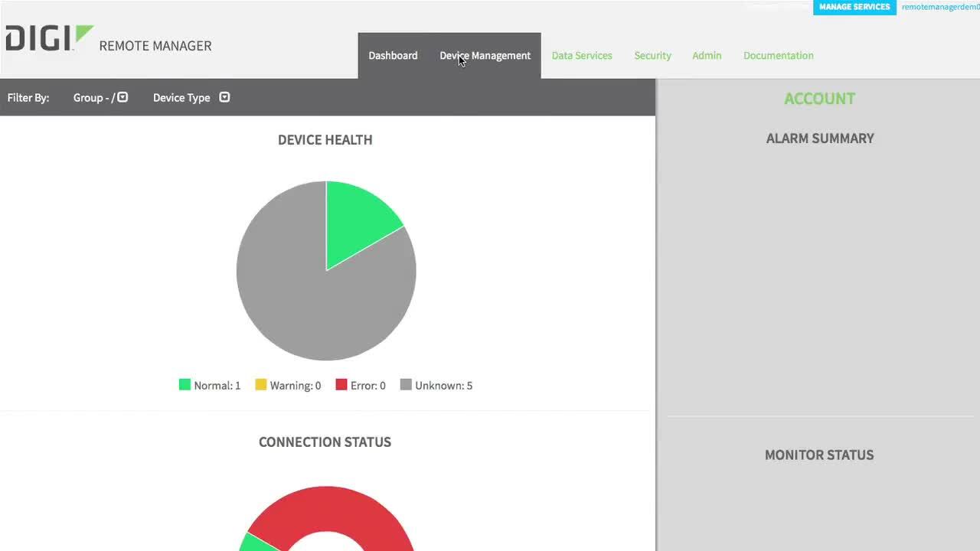This screenshot has width=980, height=551.
Task: Click the REMOTE MANAGER title text
Action: click(x=155, y=46)
